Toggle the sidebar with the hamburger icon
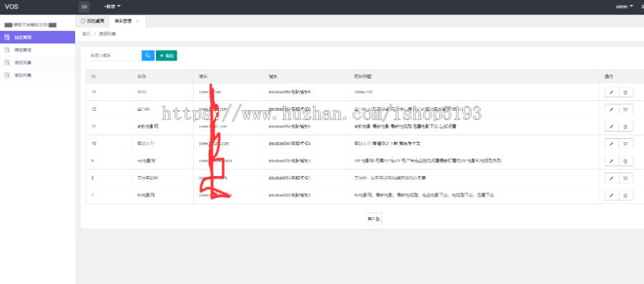The width and height of the screenshot is (644, 284). pos(84,6)
